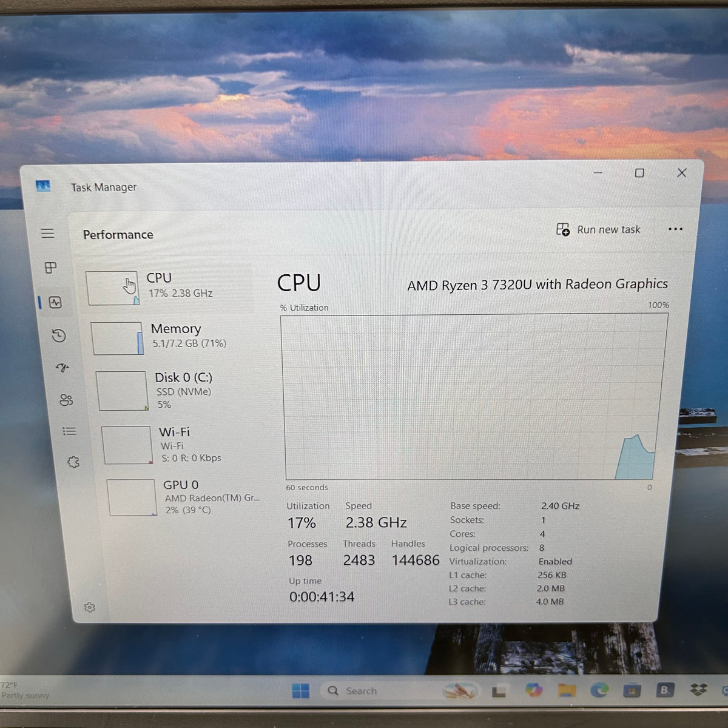
Task: Click the Disk 0 mini graph thumbnail
Action: (x=122, y=391)
